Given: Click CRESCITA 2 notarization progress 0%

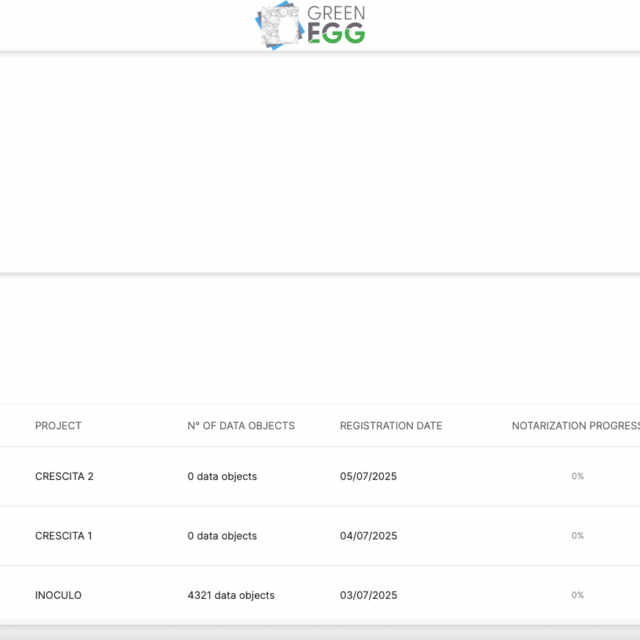Looking at the screenshot, I should (x=577, y=476).
